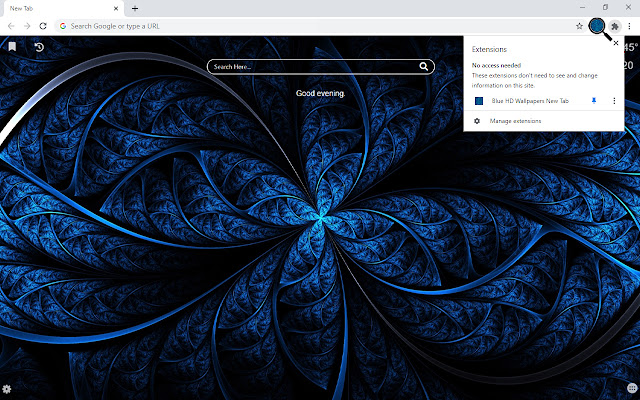The height and width of the screenshot is (400, 640).
Task: Click the Blue HD Wallpapers extension thumbnail icon
Action: (479, 101)
